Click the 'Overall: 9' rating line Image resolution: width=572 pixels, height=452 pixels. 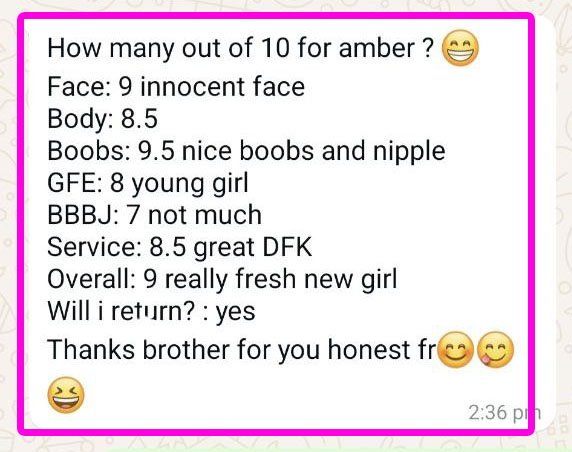tap(222, 279)
